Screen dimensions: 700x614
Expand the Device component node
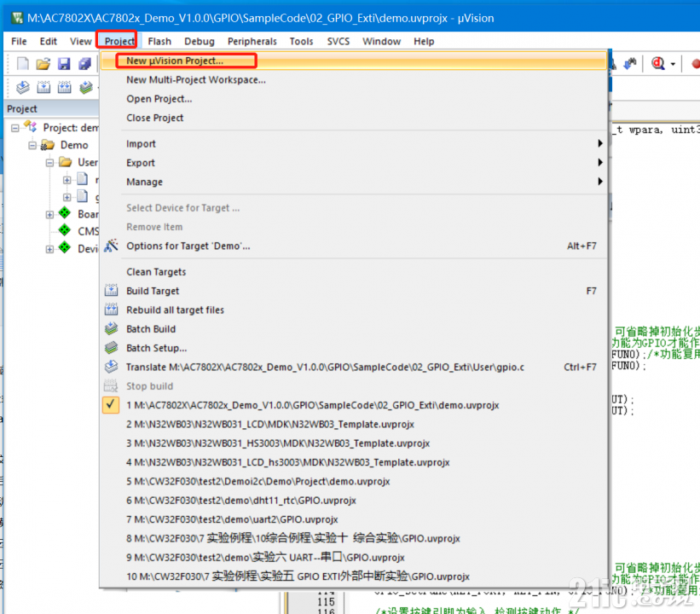pyautogui.click(x=49, y=249)
